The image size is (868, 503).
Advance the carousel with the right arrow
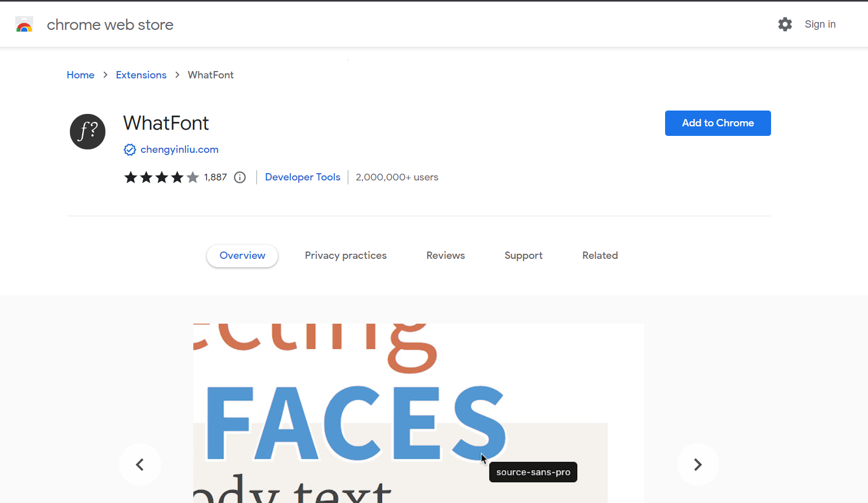pyautogui.click(x=698, y=464)
